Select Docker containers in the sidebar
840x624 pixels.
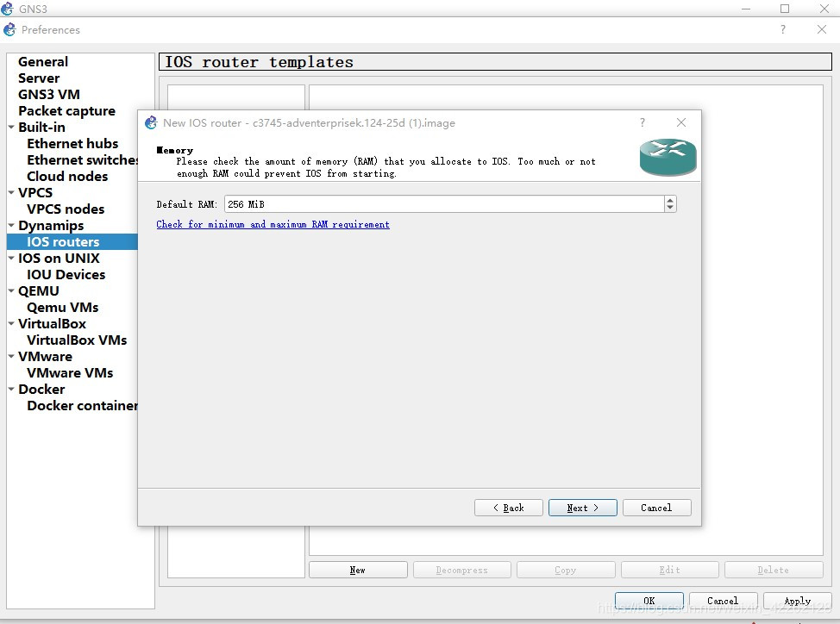[82, 406]
